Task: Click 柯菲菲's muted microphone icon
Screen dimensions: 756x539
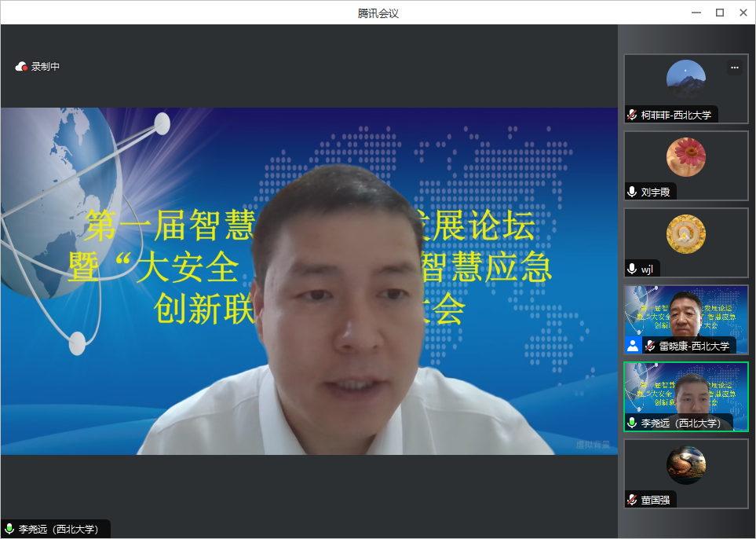Action: point(632,115)
